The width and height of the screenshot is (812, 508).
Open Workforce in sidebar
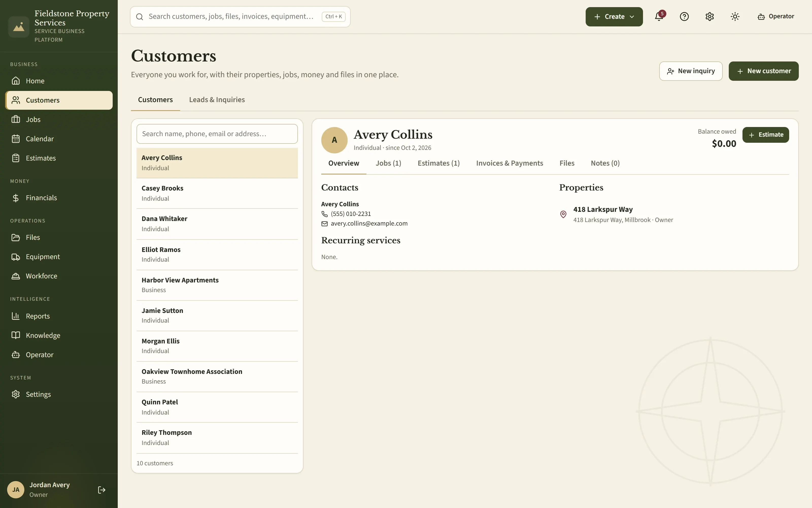tap(59, 276)
